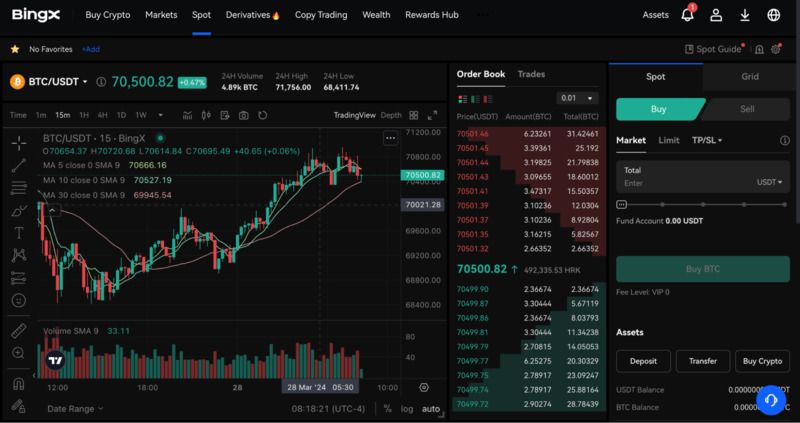Switch to the Sell side

click(747, 109)
